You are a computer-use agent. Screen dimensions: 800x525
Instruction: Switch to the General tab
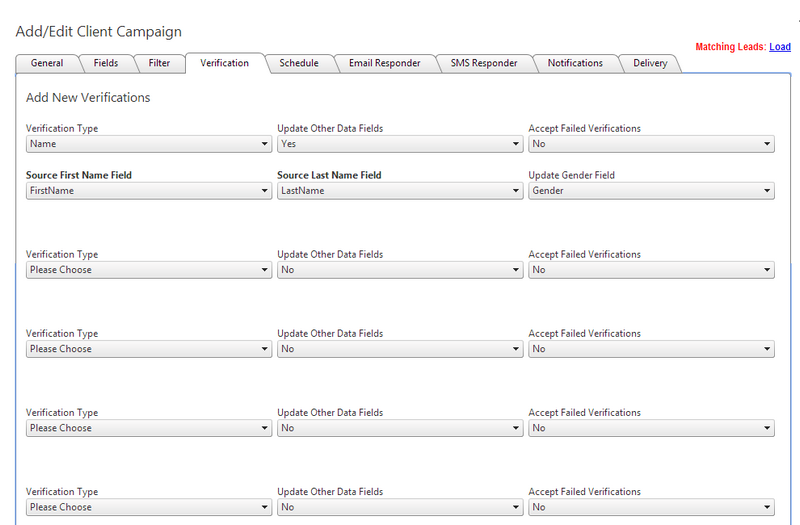(x=47, y=63)
